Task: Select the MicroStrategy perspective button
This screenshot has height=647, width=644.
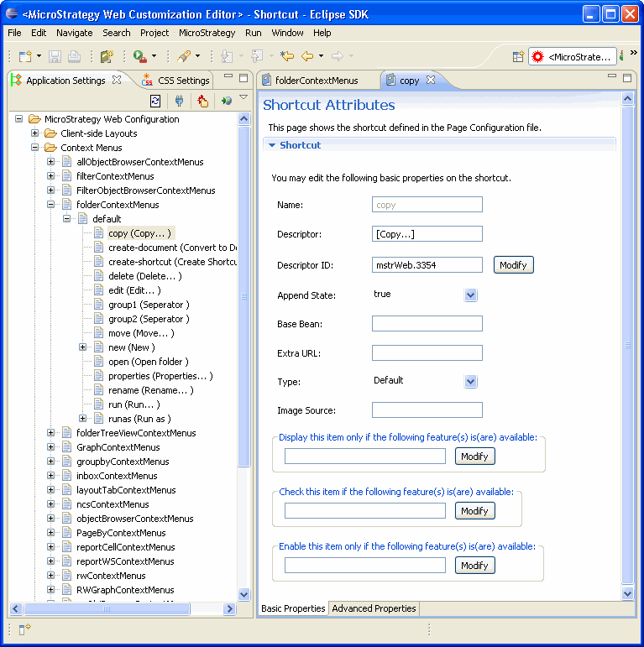Action: 573,56
